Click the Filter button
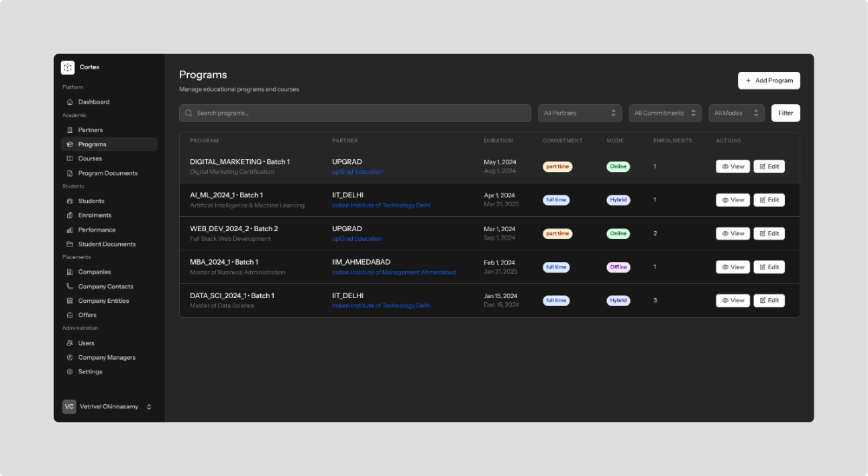Image resolution: width=868 pixels, height=476 pixels. pos(785,113)
